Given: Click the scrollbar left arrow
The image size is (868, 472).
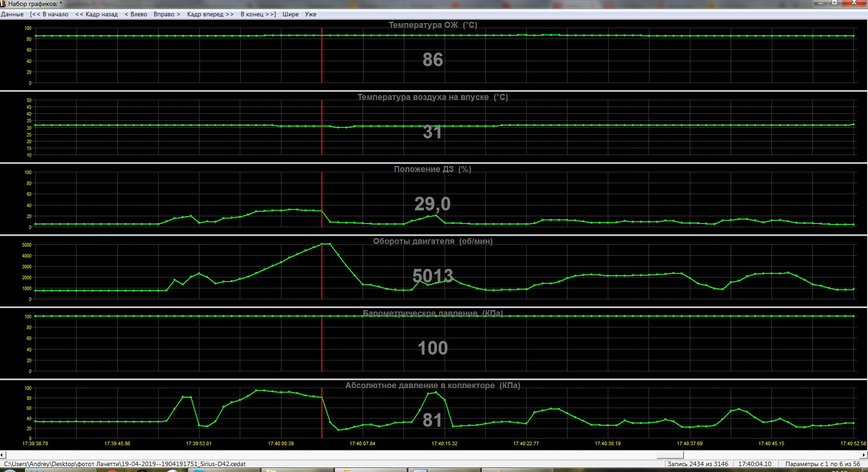Looking at the screenshot, I should [3, 455].
